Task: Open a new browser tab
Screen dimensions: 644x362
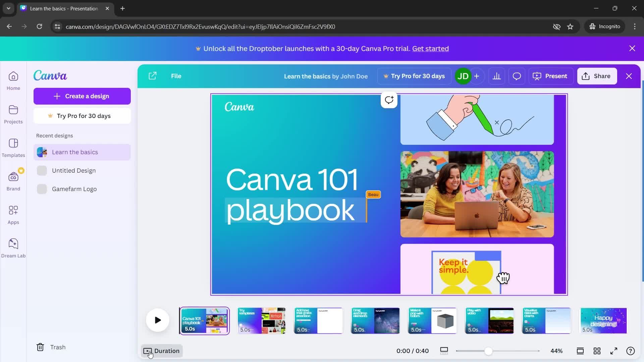Action: pos(123,8)
